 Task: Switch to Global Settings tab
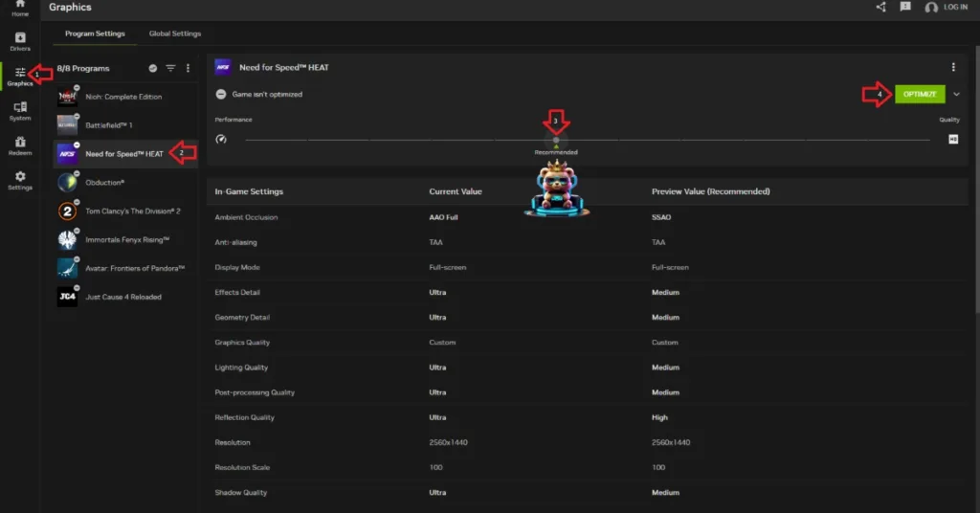[175, 33]
